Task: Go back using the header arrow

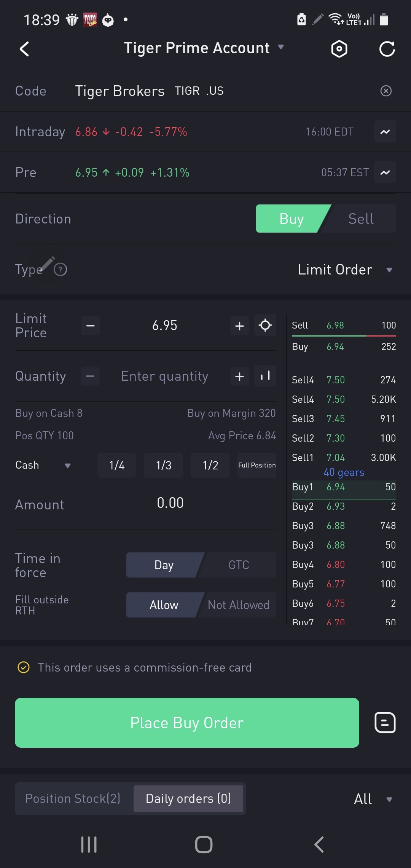Action: click(24, 49)
